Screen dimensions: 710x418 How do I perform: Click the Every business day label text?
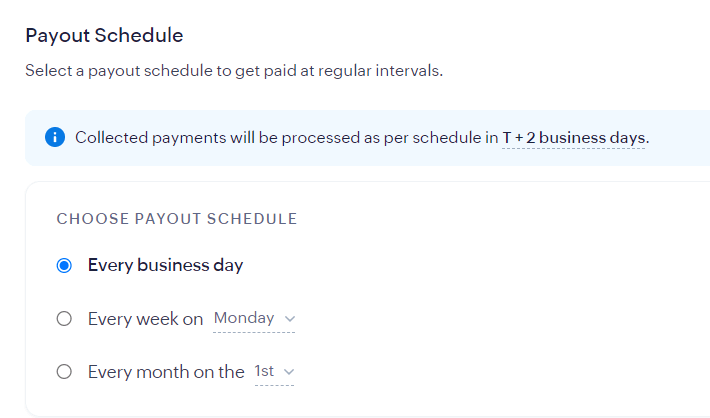(x=165, y=266)
